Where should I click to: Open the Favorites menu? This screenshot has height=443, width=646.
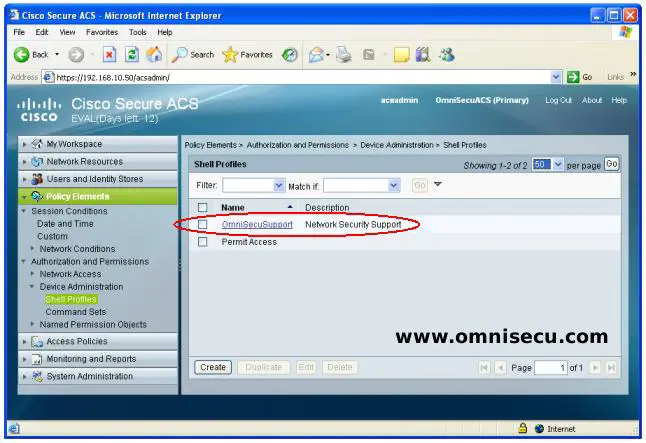pyautogui.click(x=102, y=32)
